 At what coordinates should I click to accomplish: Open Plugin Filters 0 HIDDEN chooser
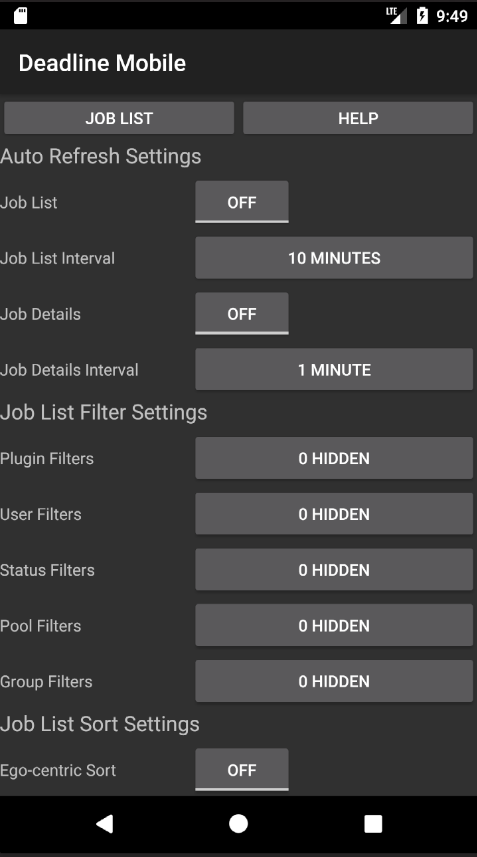coord(334,458)
